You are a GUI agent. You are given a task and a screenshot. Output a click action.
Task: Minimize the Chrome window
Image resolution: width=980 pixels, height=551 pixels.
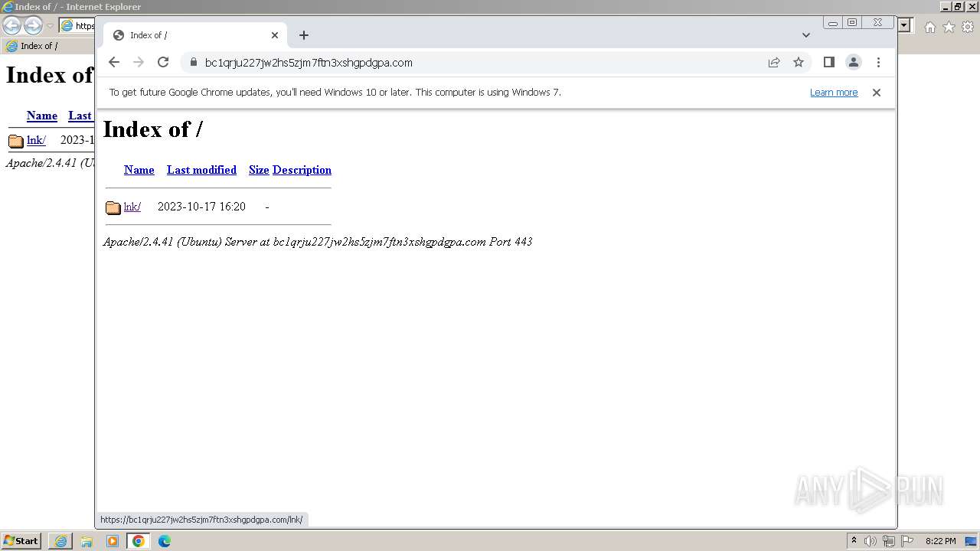pos(833,23)
